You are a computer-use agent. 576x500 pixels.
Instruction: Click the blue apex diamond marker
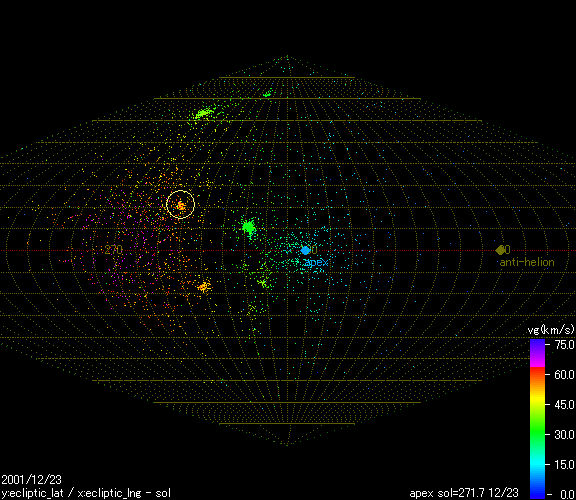pyautogui.click(x=305, y=251)
